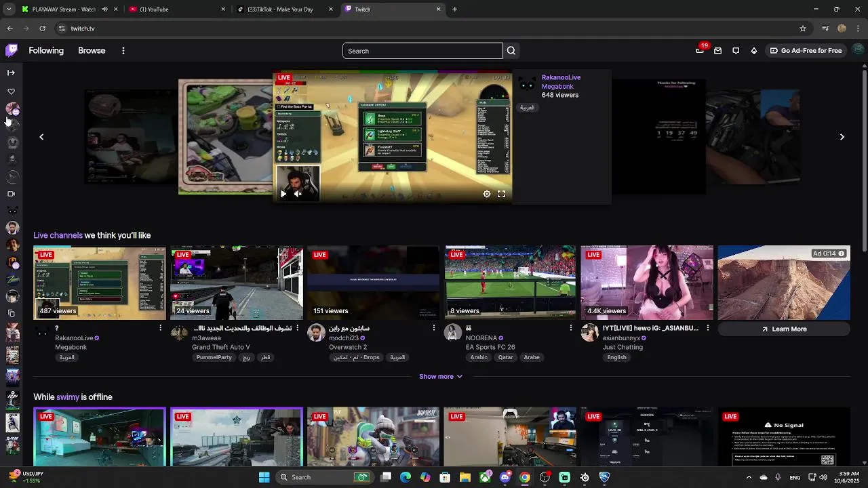Open Overwatch 2 category link
The image size is (868, 488).
pyautogui.click(x=348, y=347)
